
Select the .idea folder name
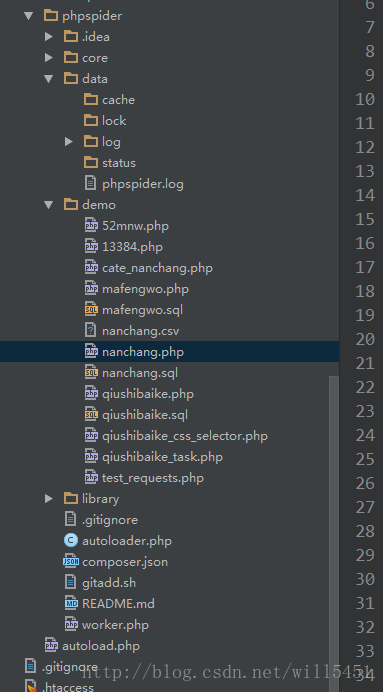tap(96, 37)
